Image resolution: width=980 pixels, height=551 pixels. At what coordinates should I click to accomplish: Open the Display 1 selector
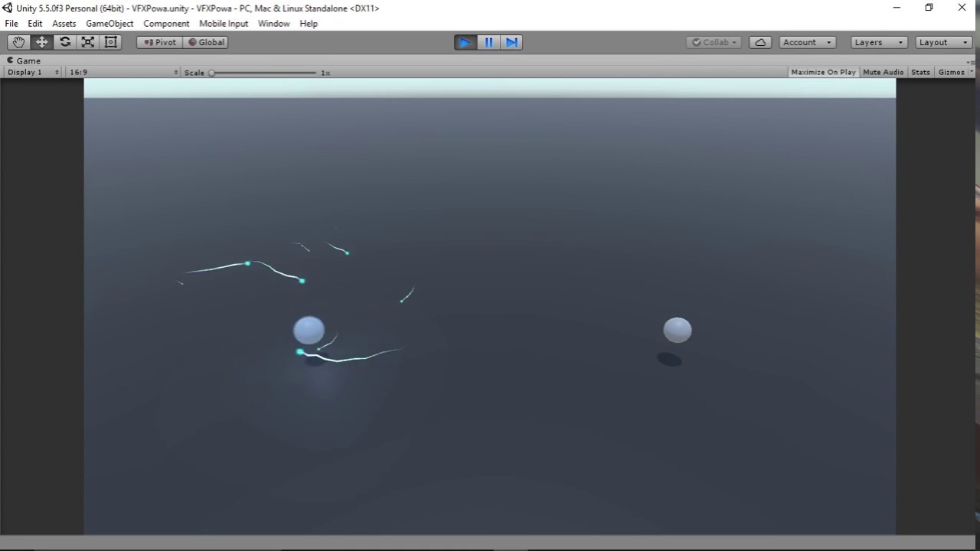(x=31, y=72)
